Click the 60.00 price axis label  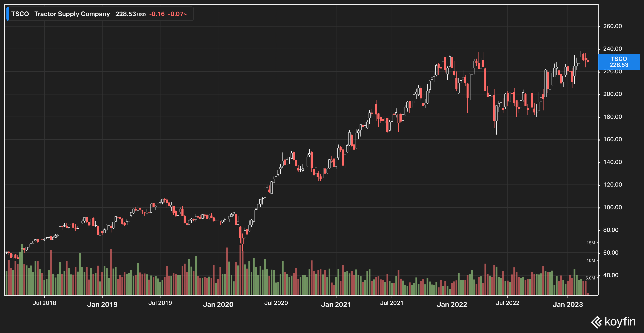pyautogui.click(x=611, y=253)
